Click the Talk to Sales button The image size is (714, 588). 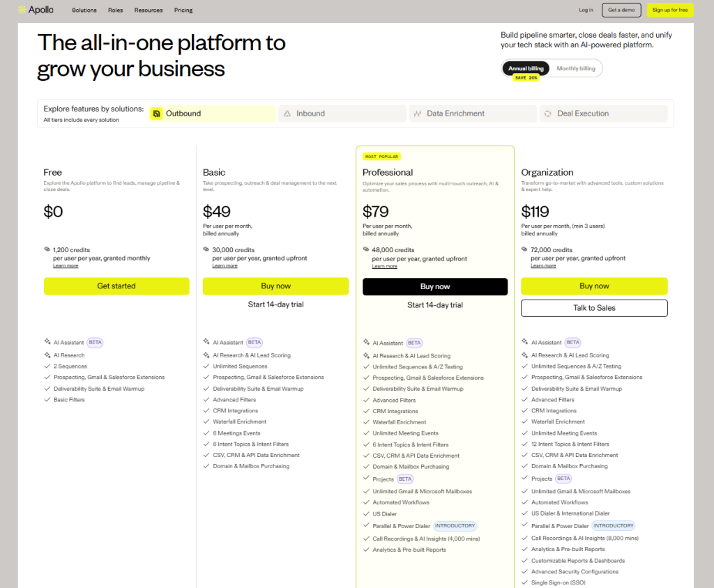pos(594,307)
